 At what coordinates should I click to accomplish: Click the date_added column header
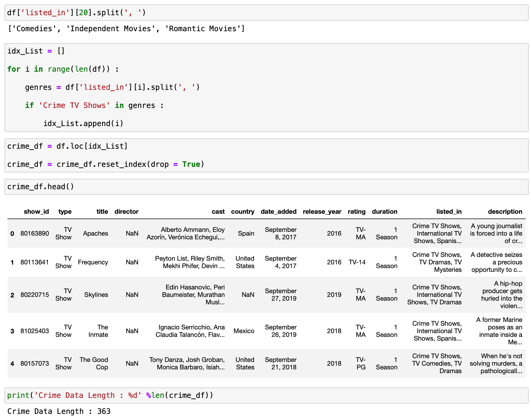click(x=278, y=212)
